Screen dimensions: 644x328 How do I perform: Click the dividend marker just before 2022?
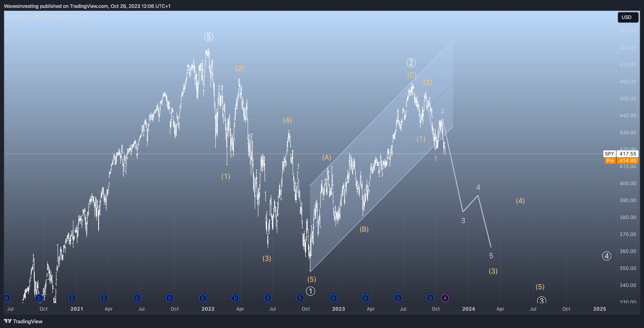[x=203, y=298]
